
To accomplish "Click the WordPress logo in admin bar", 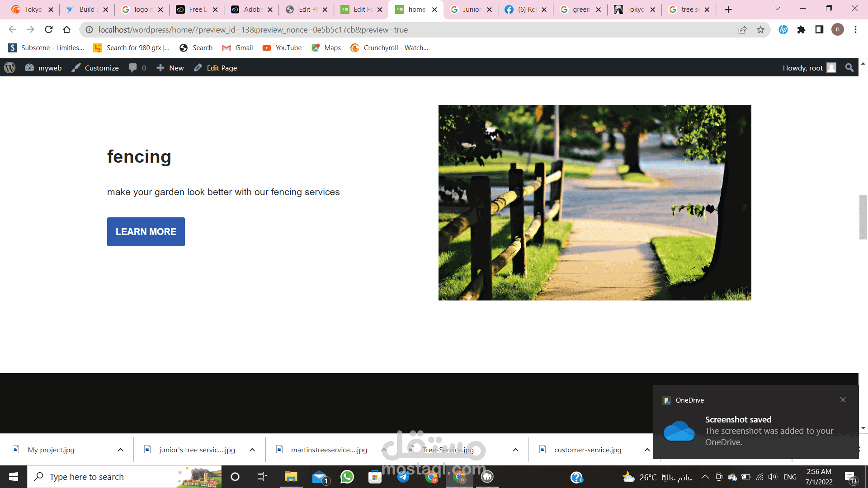I will [10, 68].
